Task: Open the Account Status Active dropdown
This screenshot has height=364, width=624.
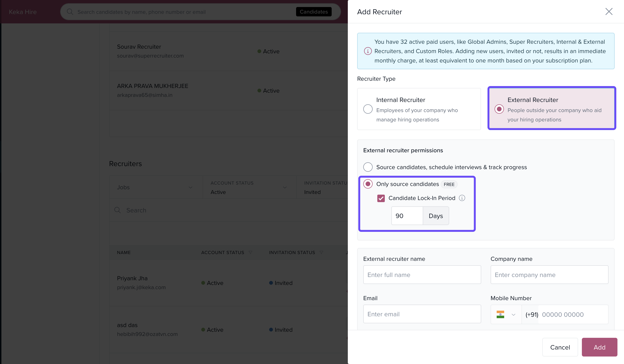Action: [285, 187]
